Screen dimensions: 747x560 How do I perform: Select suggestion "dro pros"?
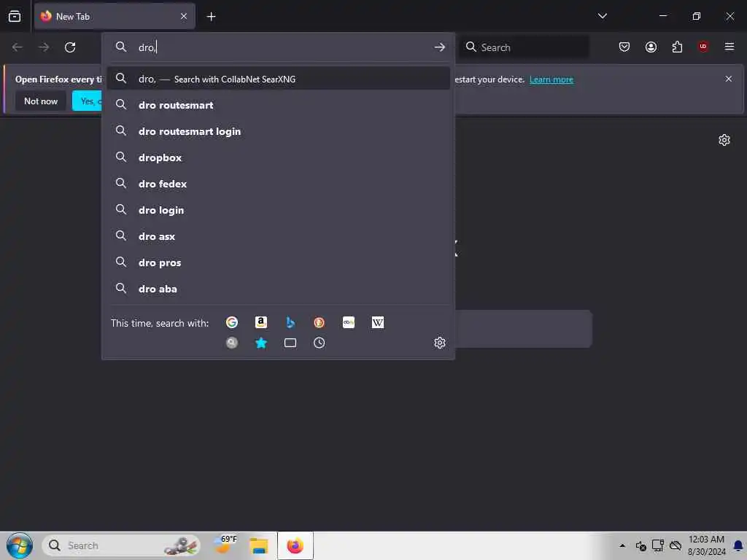pyautogui.click(x=278, y=262)
